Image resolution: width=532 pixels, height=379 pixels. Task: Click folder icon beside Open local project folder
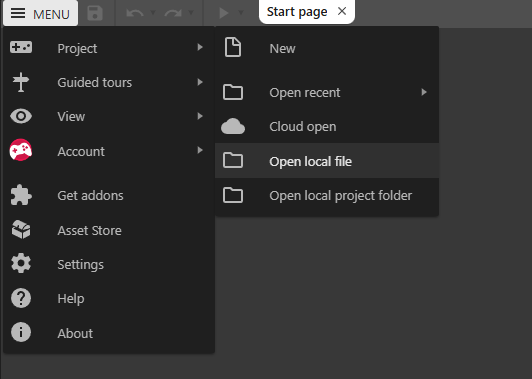(x=233, y=195)
